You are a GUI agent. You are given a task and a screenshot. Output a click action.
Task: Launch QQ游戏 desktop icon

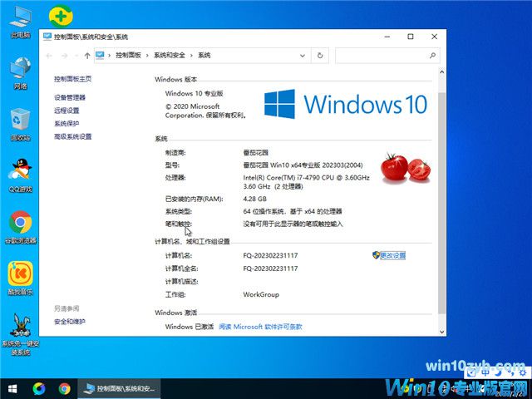20,175
